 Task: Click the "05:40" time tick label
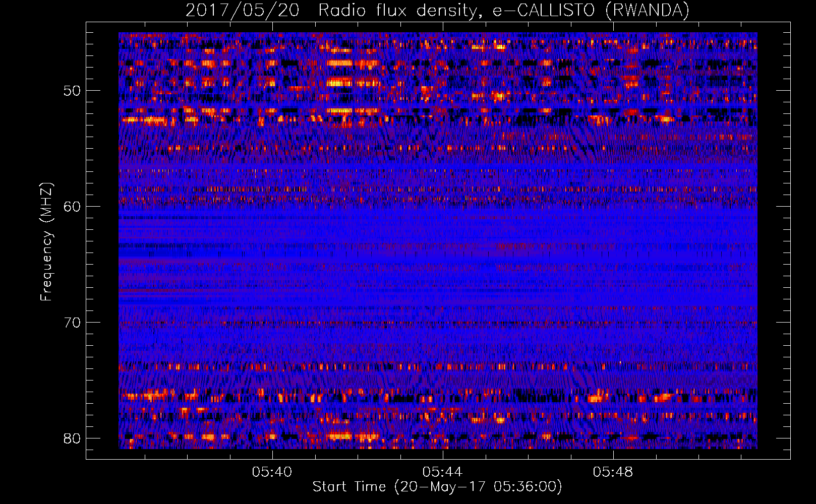pos(272,472)
